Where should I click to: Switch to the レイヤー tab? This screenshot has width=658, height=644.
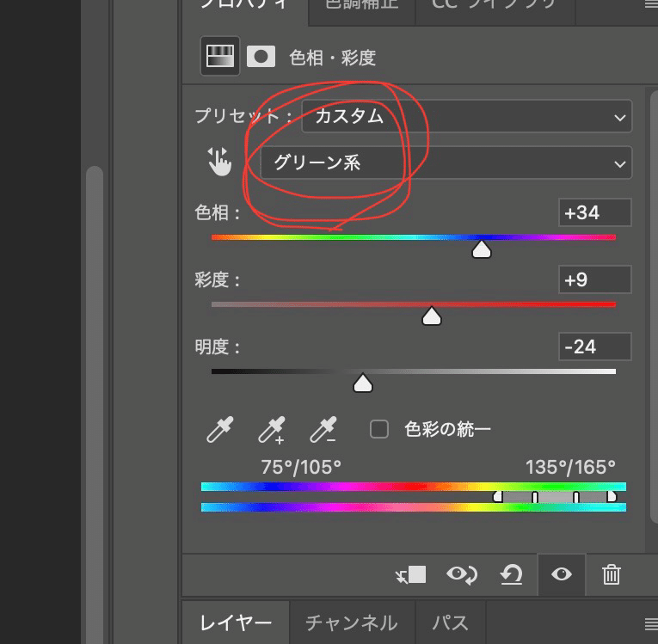pyautogui.click(x=236, y=623)
